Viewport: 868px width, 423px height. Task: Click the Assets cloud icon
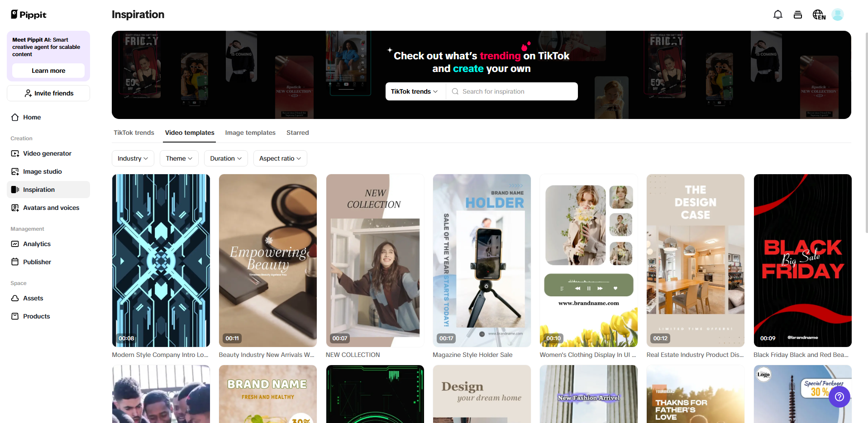pos(15,298)
